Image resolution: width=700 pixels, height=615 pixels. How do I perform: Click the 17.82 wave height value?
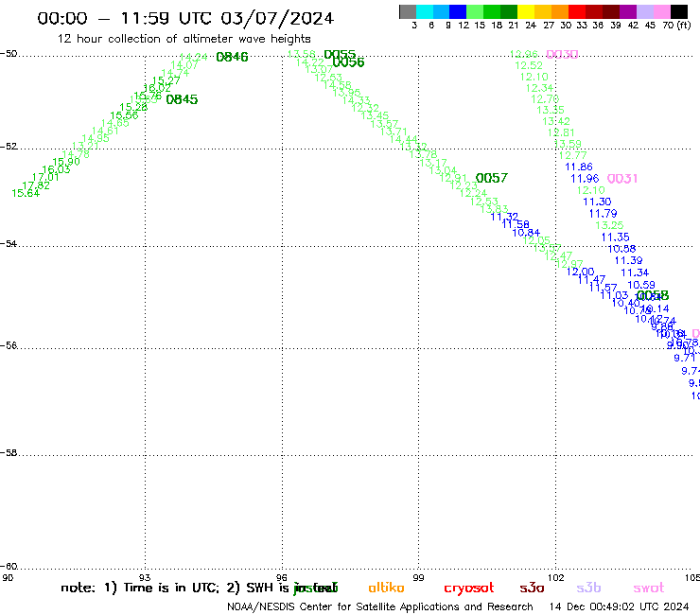(x=36, y=185)
